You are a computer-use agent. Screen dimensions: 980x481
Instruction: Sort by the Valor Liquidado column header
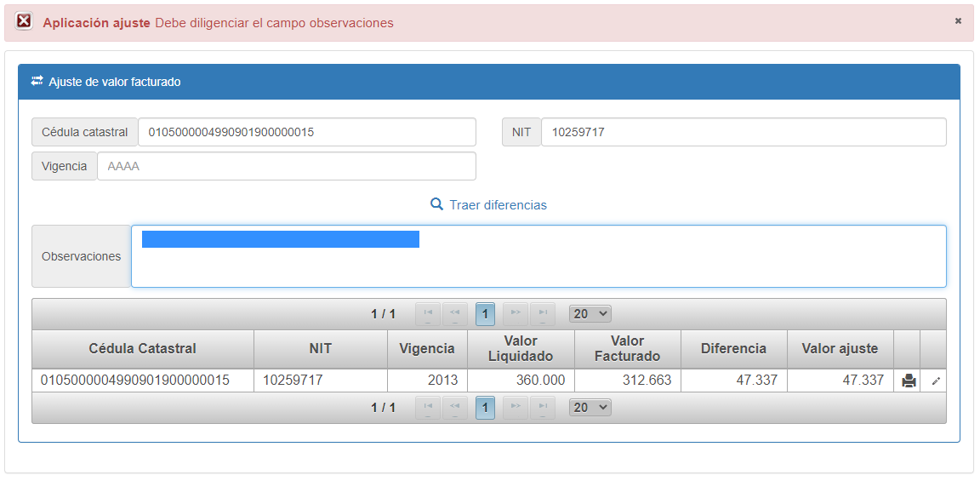521,349
